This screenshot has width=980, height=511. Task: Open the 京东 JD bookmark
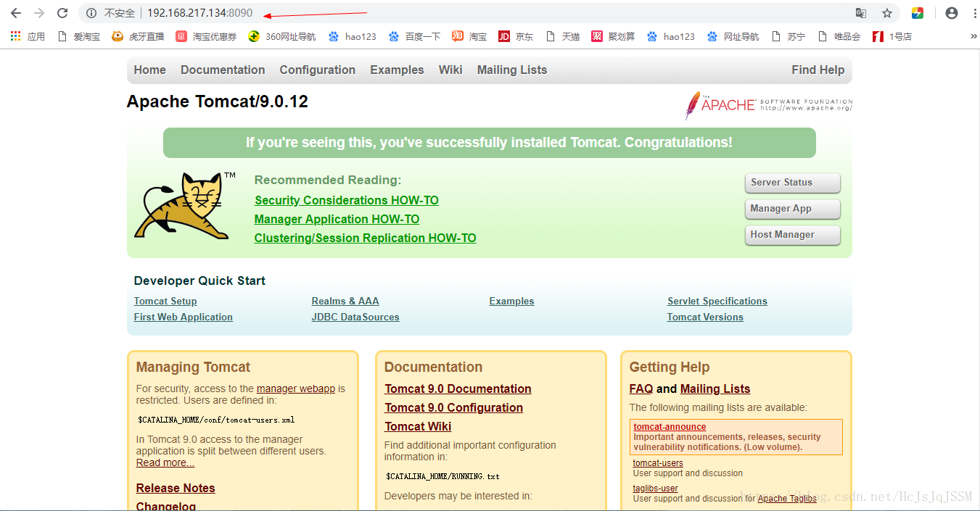tap(516, 36)
